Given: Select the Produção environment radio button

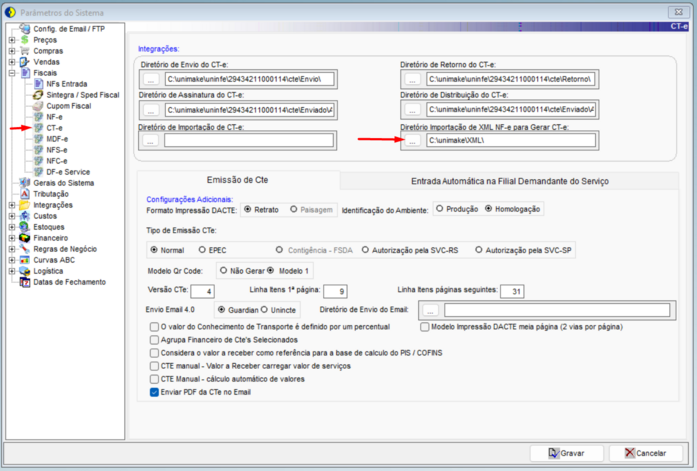Looking at the screenshot, I should 440,208.
